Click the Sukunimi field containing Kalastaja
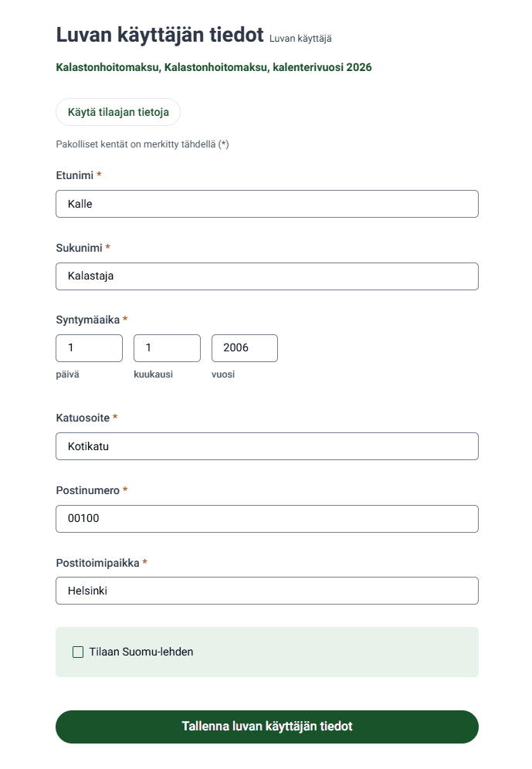This screenshot has width=532, height=769. coord(267,276)
